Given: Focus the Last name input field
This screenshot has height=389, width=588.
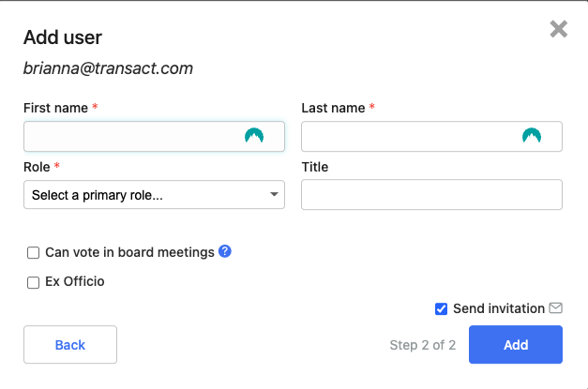Looking at the screenshot, I should 431,137.
